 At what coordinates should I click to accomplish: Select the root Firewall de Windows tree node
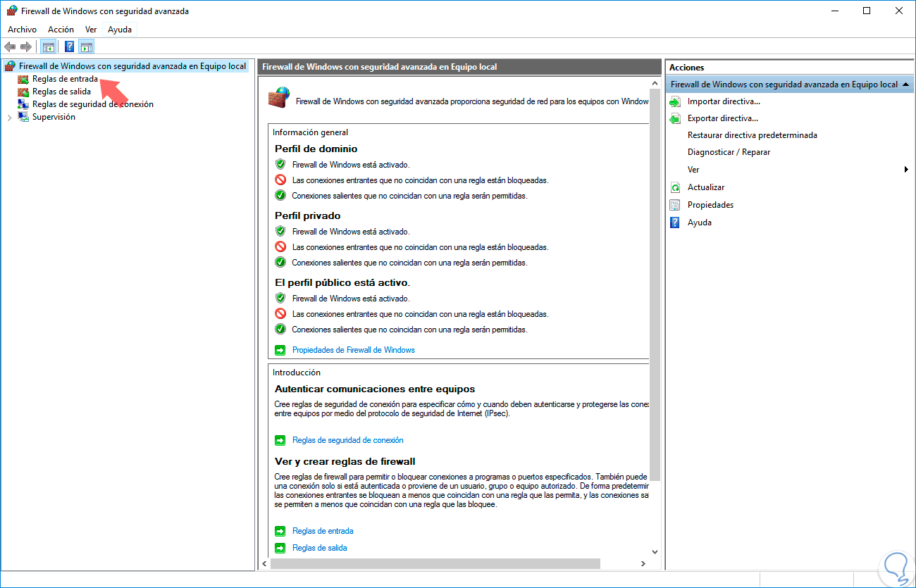(132, 66)
